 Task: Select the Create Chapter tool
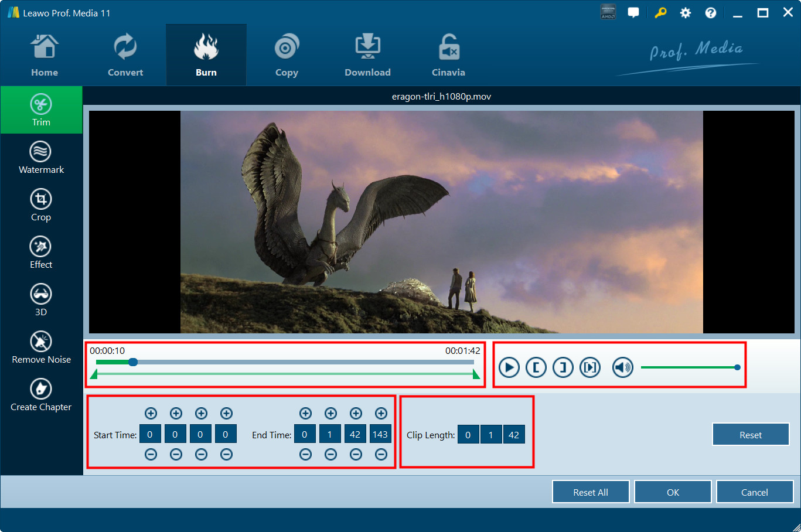click(41, 395)
